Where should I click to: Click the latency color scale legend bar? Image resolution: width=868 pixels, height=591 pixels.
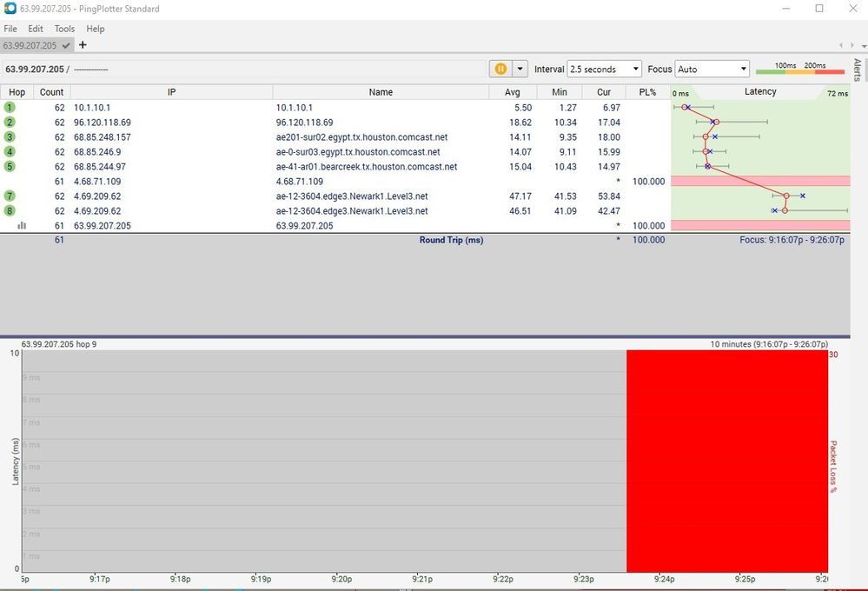pyautogui.click(x=799, y=70)
